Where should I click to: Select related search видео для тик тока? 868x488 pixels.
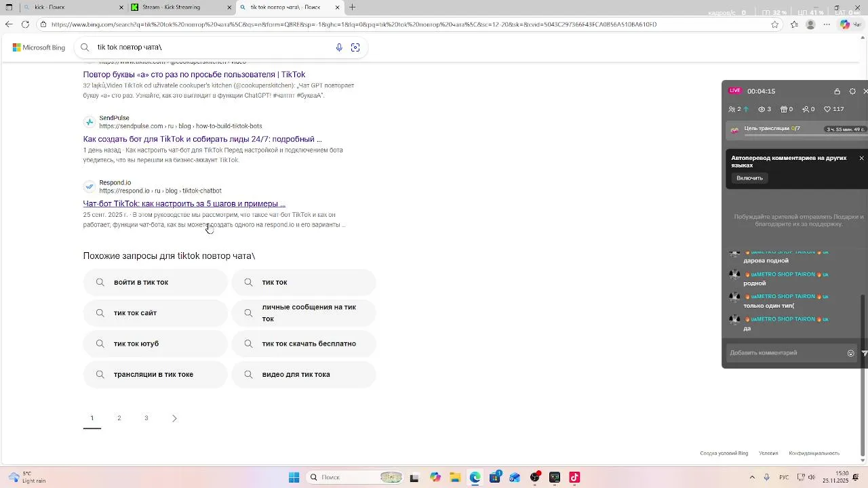[304, 374]
